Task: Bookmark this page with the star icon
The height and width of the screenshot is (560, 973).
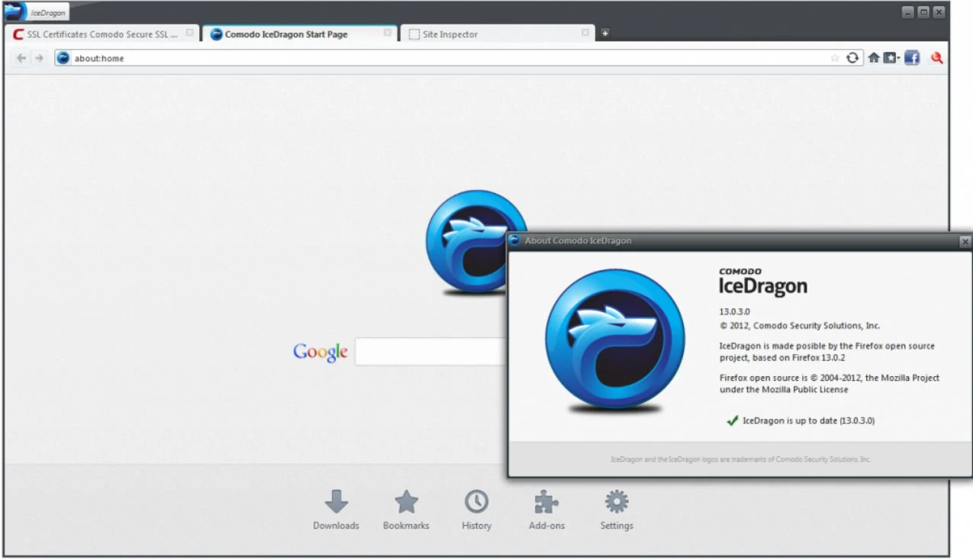Action: pos(835,58)
